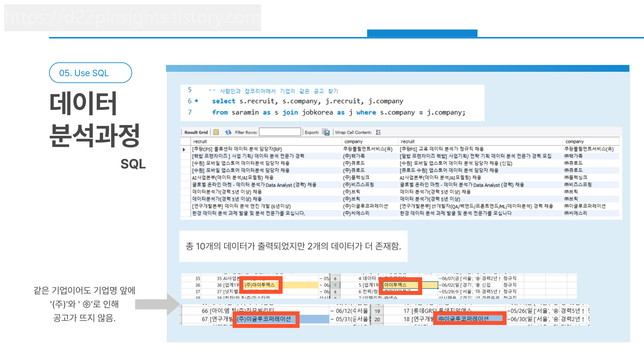Screen dimensions: 644x362
Task: Select cell '㈜플렉싱크'
Action: [x=576, y=178]
